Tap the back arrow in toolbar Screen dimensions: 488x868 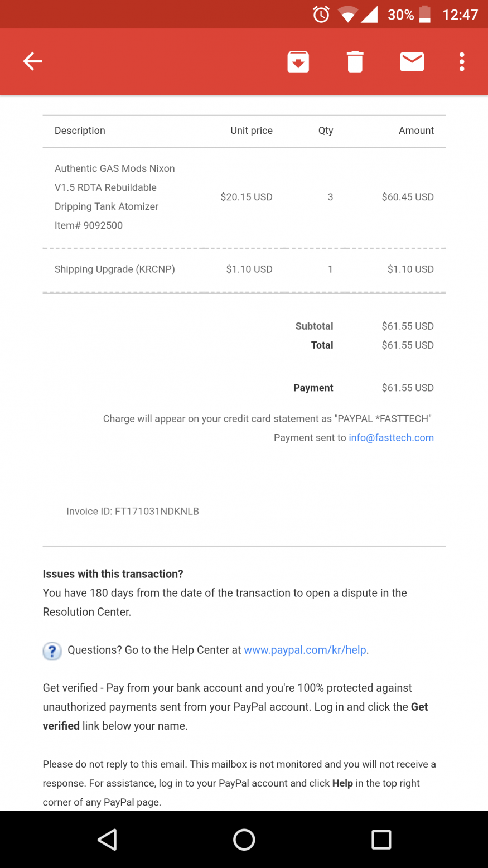pos(32,61)
